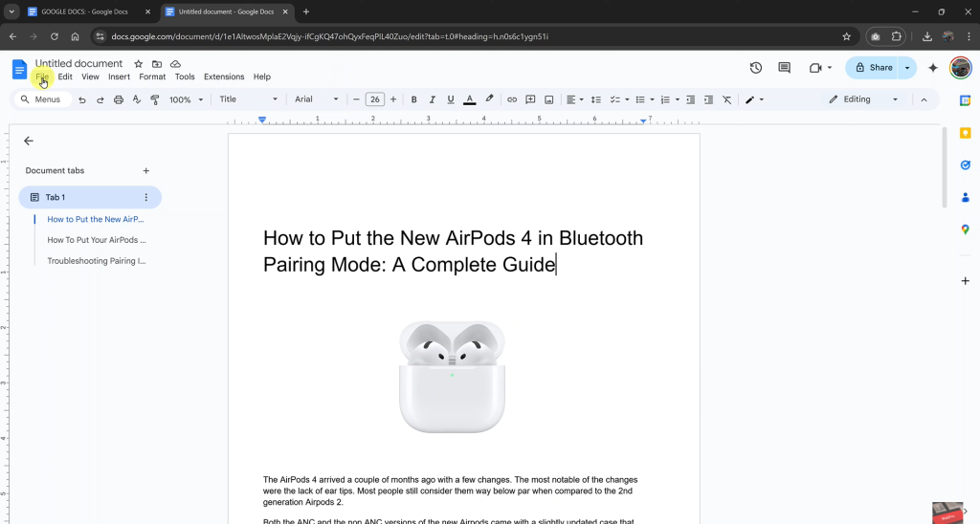
Task: Click the Menus search box
Action: coord(42,99)
